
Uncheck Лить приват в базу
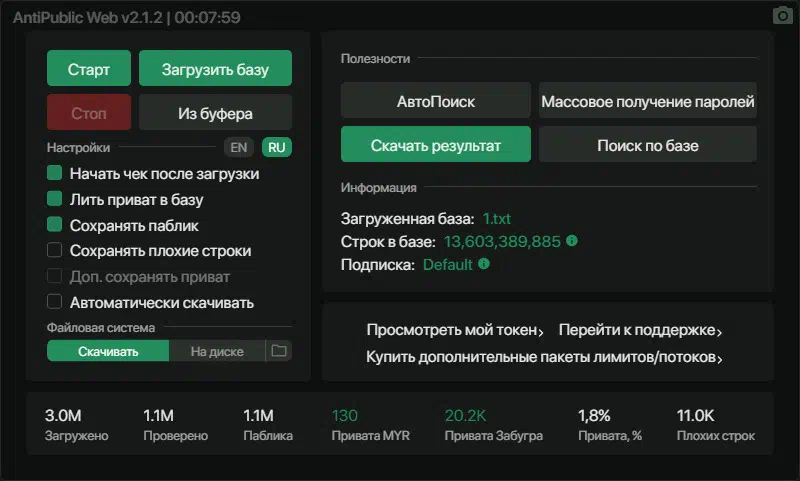click(55, 198)
